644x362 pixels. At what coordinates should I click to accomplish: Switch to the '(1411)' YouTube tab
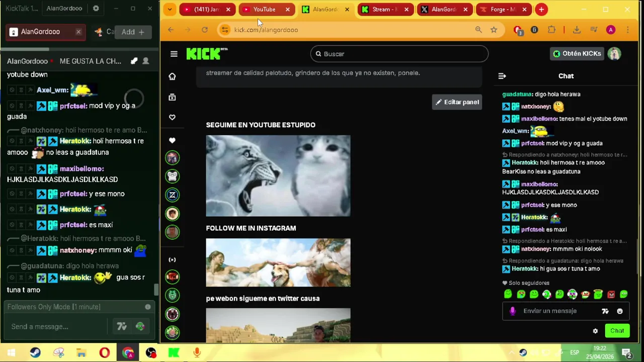pyautogui.click(x=207, y=9)
